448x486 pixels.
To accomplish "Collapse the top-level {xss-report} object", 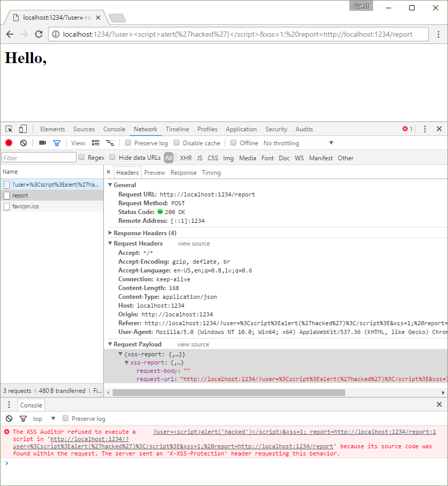I will [x=120, y=354].
